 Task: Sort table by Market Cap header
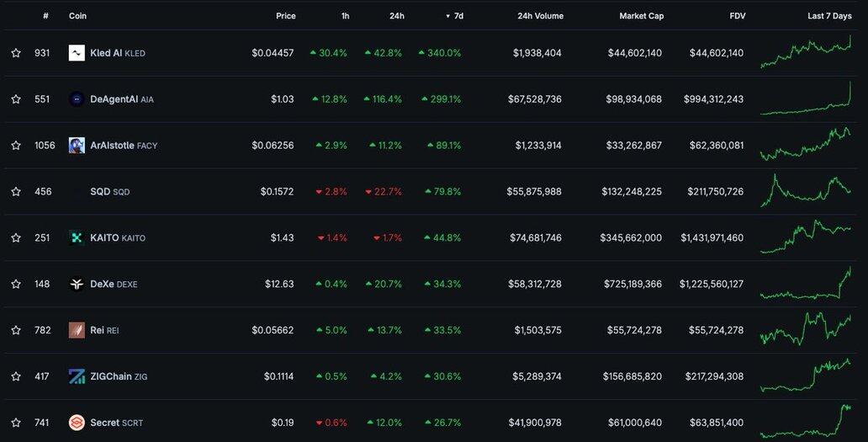click(641, 16)
